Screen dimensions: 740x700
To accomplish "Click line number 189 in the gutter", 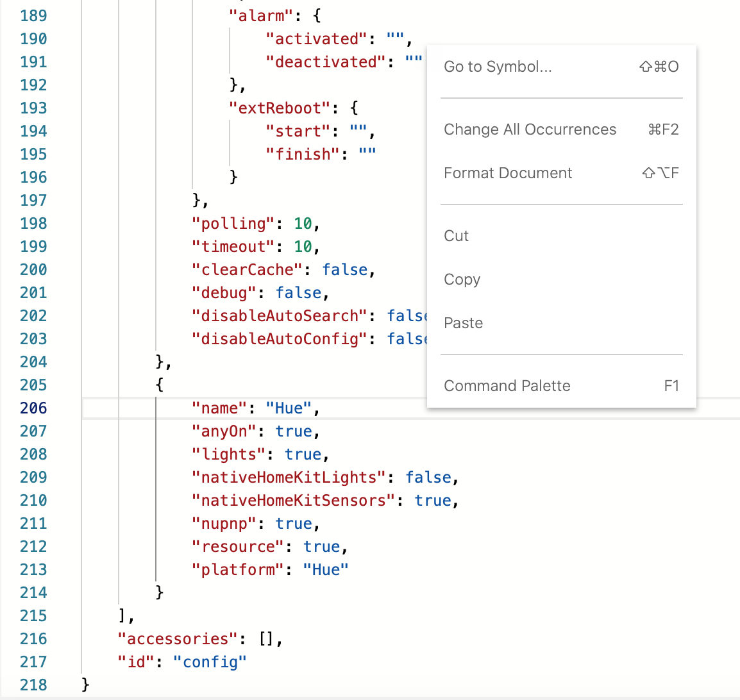I will (33, 16).
